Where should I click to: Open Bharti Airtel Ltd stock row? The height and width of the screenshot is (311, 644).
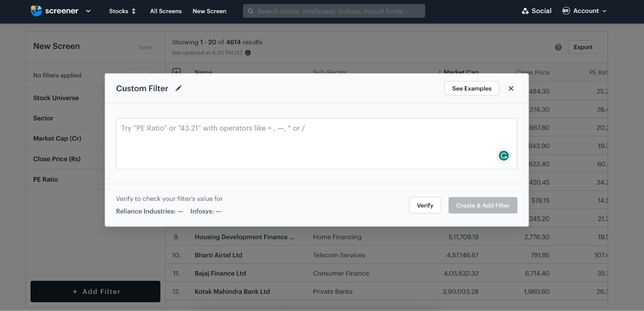(x=218, y=255)
